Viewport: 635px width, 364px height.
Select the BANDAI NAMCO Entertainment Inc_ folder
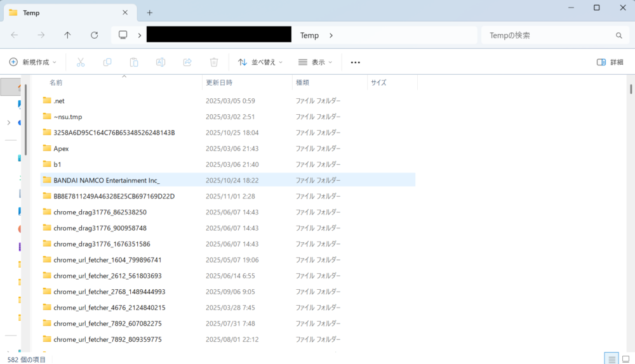pos(106,180)
